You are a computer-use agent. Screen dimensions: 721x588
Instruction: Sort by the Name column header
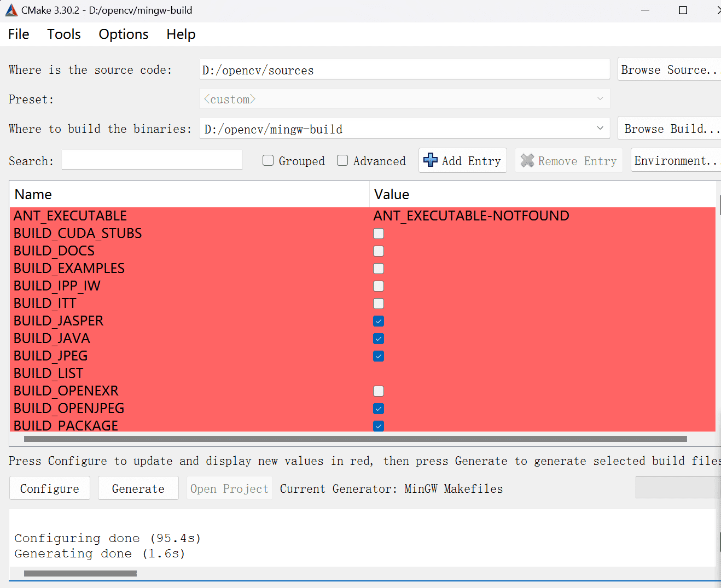click(189, 194)
